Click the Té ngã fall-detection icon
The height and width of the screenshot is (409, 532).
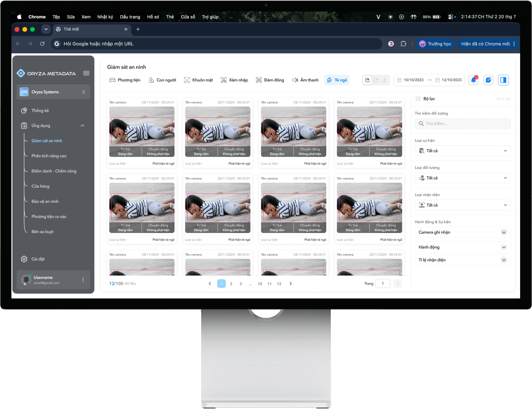click(330, 80)
